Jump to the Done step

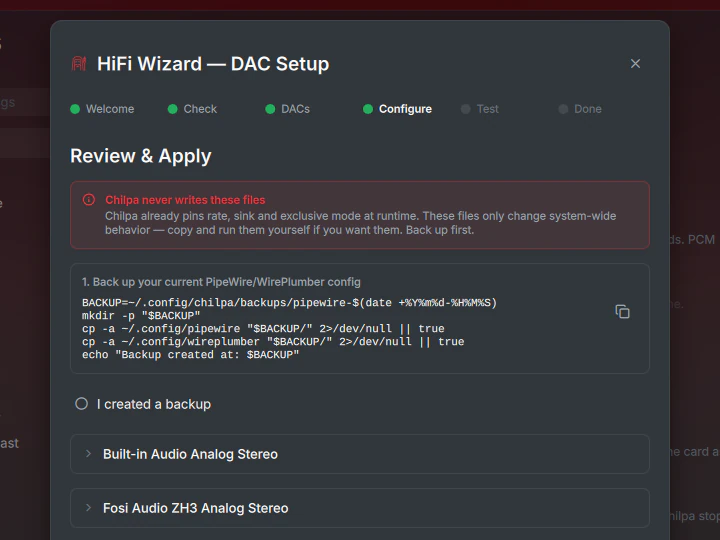(x=580, y=109)
